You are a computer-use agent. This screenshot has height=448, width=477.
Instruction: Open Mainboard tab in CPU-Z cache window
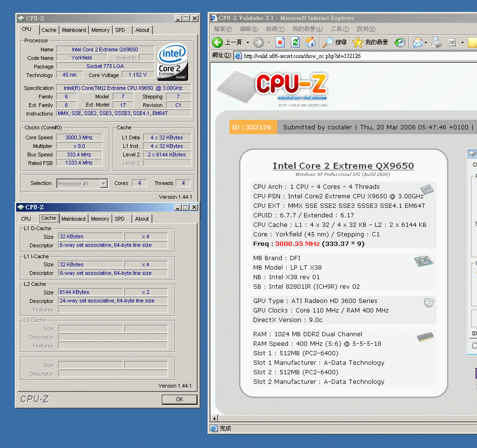tap(73, 219)
